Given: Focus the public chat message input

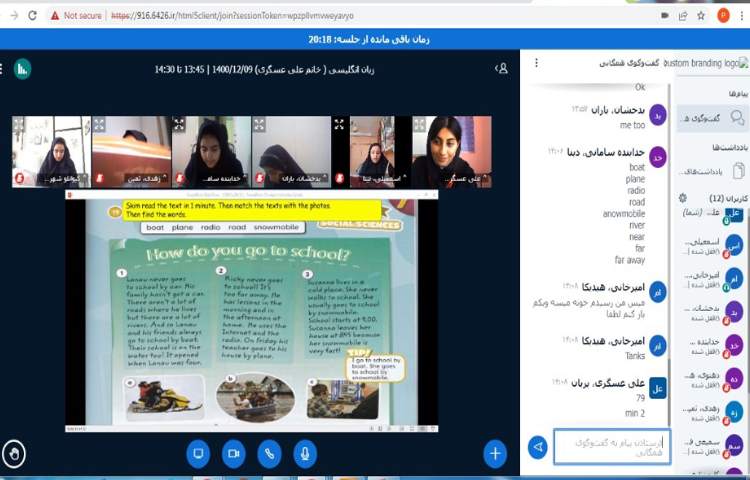Looking at the screenshot, I should click(612, 447).
